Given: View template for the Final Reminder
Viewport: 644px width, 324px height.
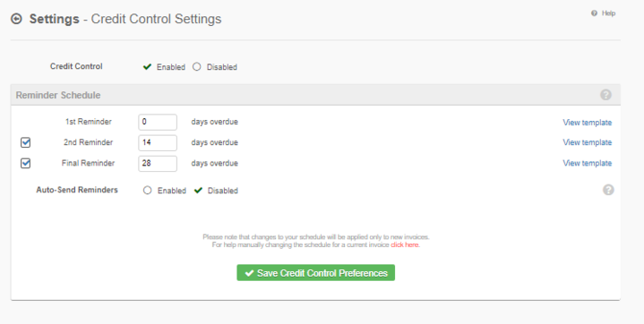Looking at the screenshot, I should click(x=587, y=163).
